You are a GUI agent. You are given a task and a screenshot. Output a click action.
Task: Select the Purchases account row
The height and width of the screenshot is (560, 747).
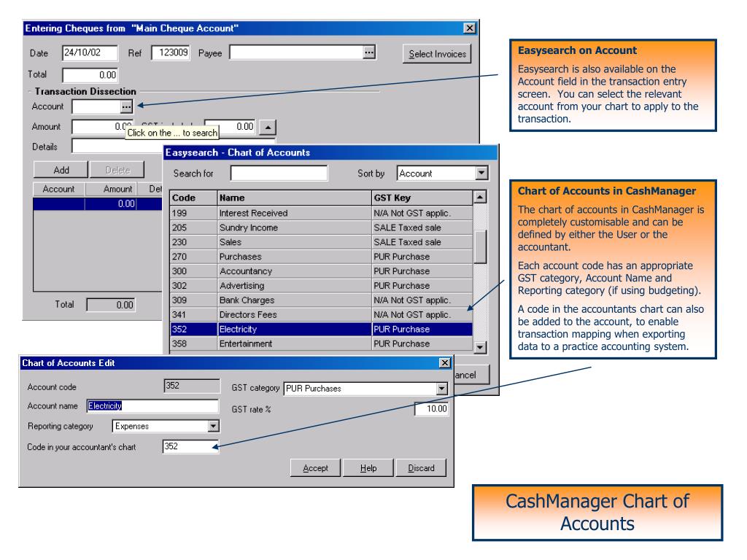pos(321,257)
